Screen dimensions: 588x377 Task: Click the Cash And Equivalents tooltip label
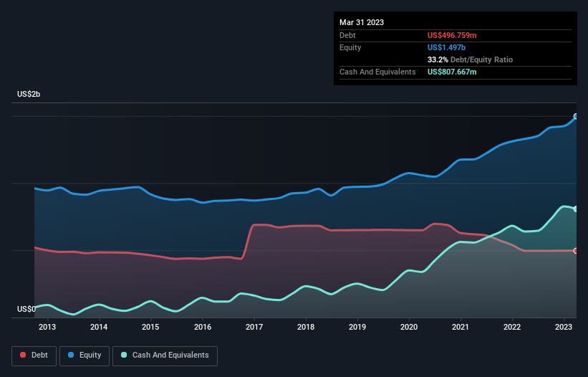[x=377, y=72]
